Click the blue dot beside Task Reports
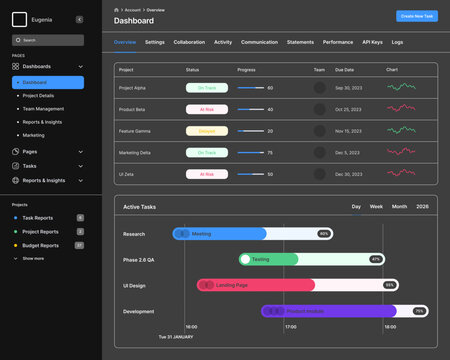450x360 pixels. (x=15, y=218)
